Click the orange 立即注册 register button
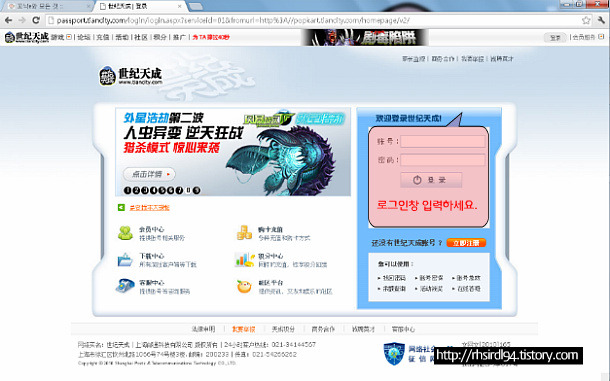610x381 pixels. point(466,243)
